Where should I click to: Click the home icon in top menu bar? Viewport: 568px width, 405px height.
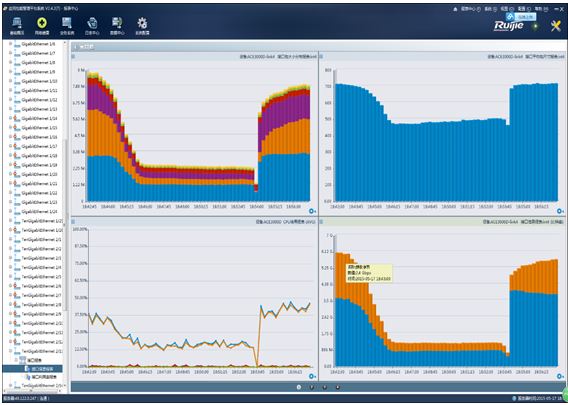click(x=455, y=9)
